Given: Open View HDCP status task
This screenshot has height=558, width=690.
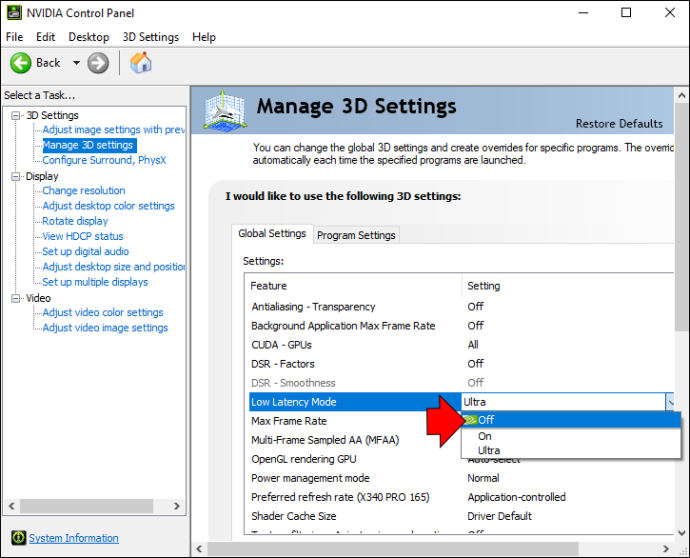Looking at the screenshot, I should coord(83,236).
